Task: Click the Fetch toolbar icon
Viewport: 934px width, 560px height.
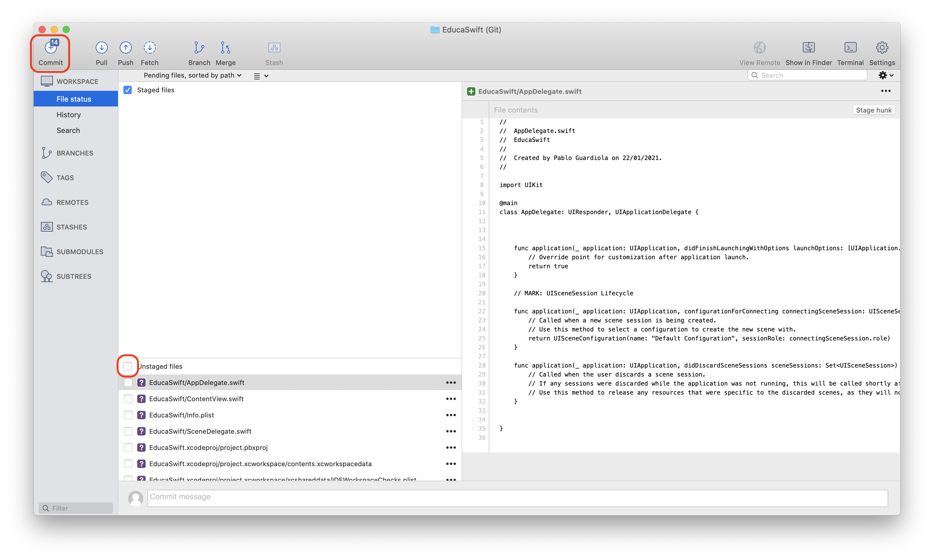Action: (150, 48)
